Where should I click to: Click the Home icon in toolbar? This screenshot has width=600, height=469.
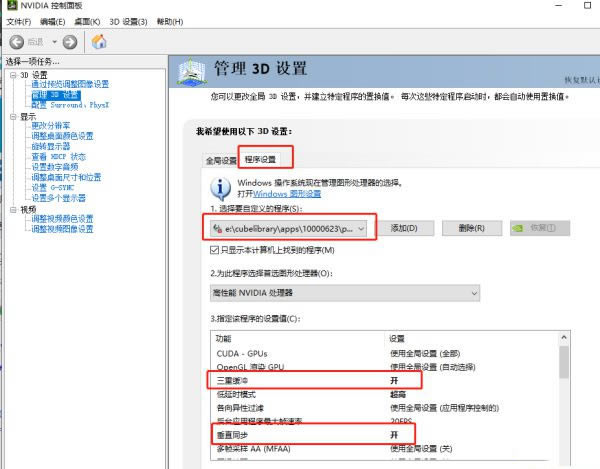pyautogui.click(x=99, y=41)
